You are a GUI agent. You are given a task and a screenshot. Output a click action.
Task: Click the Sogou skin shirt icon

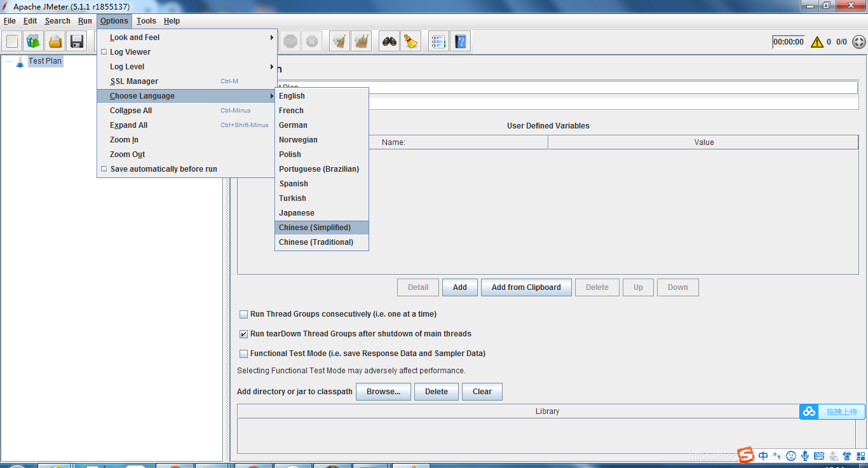847,455
